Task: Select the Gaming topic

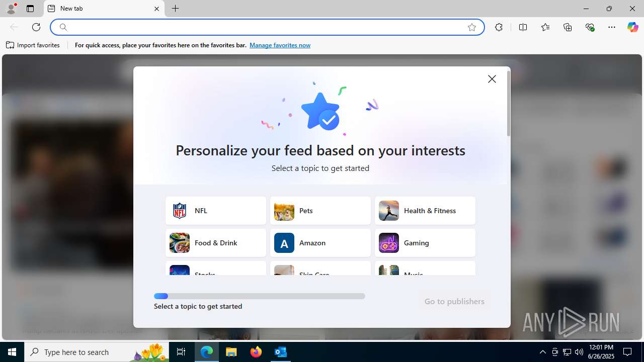Action: [x=425, y=243]
